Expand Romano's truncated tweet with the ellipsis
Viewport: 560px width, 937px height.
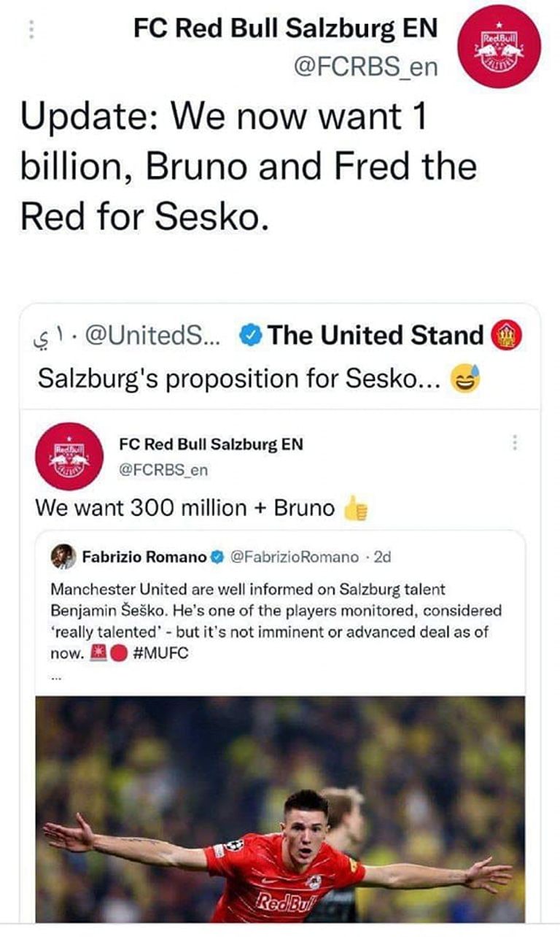coord(56,679)
